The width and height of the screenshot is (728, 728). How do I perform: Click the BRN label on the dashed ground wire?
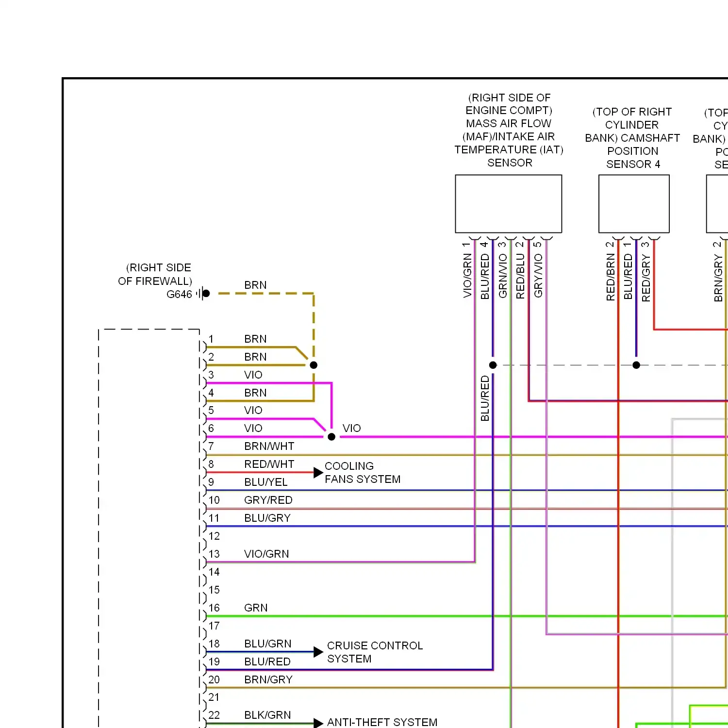[x=255, y=285]
